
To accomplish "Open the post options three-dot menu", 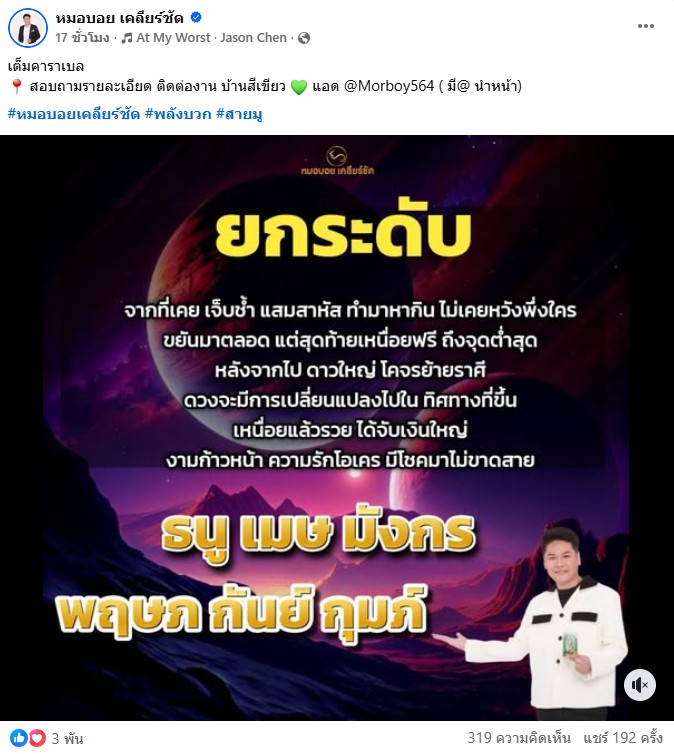I will point(646,26).
